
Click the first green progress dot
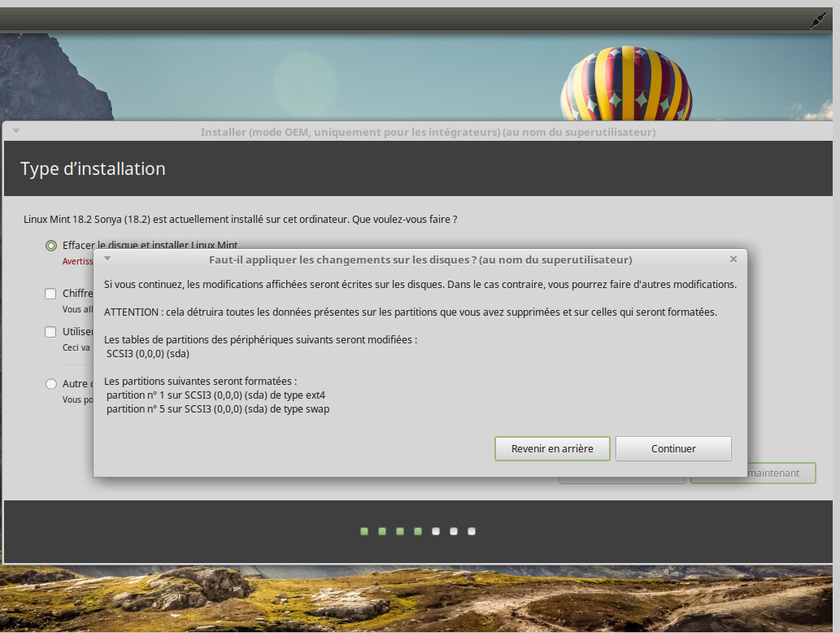pos(364,531)
